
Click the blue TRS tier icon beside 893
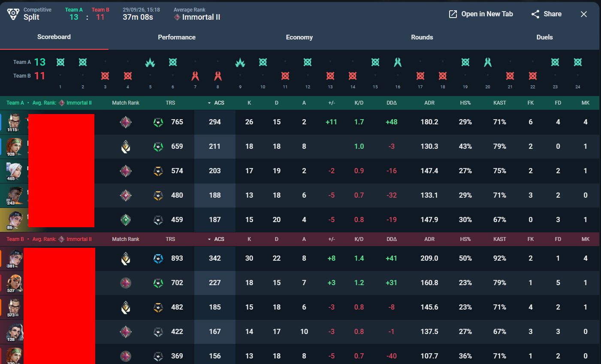[x=158, y=259]
